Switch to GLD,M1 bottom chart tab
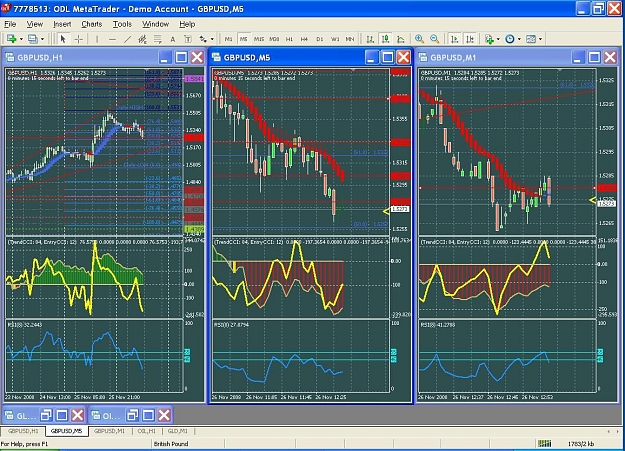This screenshot has height=451, width=625. 177,431
